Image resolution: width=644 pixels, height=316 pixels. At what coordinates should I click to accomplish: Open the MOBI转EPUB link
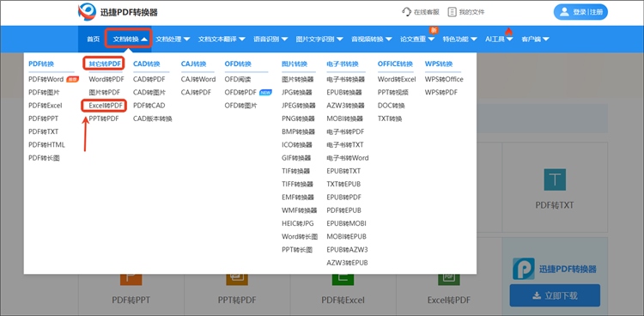(346, 237)
